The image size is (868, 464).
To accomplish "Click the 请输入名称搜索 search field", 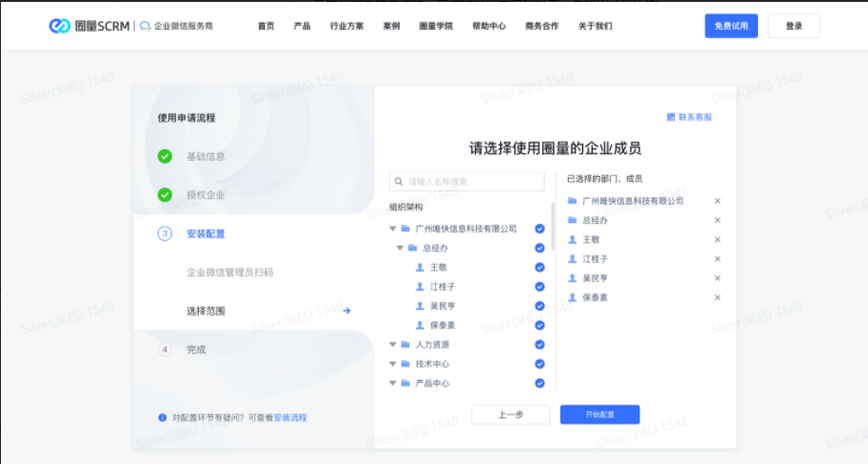I will click(473, 182).
